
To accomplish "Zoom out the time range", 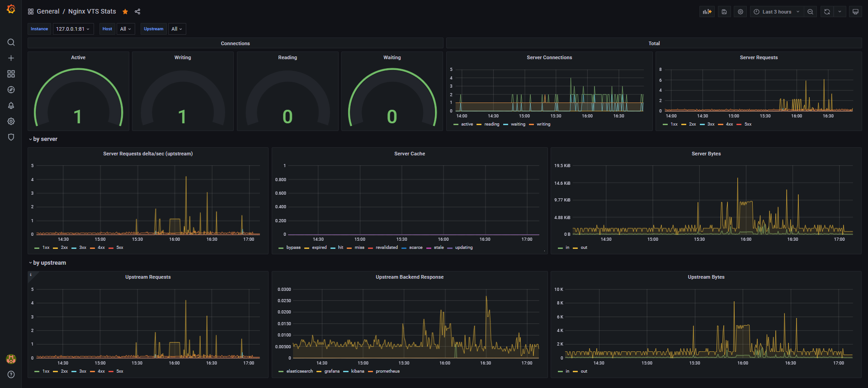I will coord(811,12).
